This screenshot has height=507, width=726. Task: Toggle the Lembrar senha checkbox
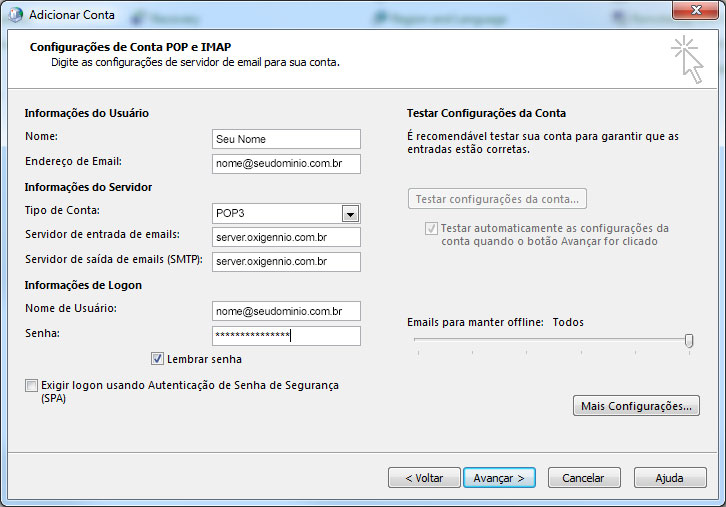click(x=158, y=359)
